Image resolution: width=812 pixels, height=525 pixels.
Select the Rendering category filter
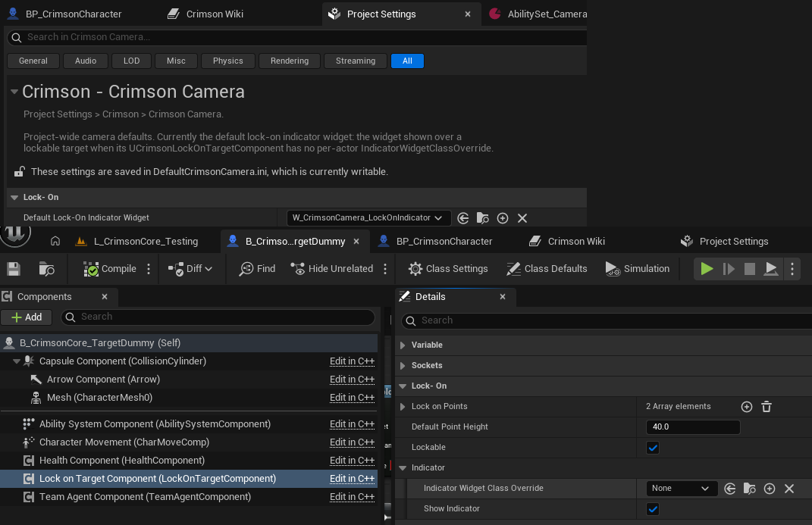tap(290, 61)
